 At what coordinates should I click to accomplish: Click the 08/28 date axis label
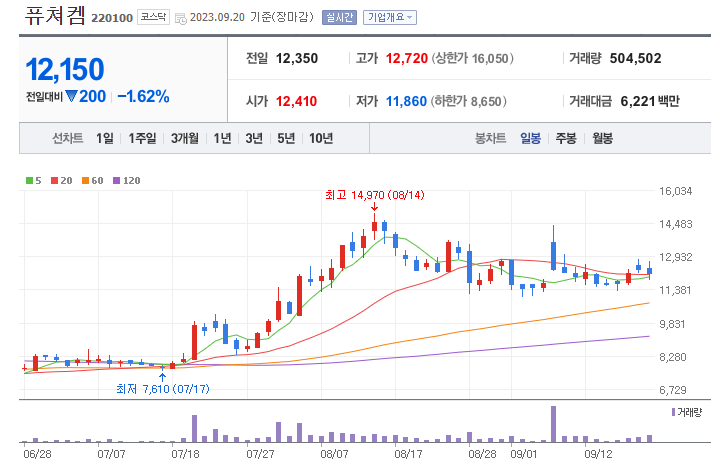482,454
